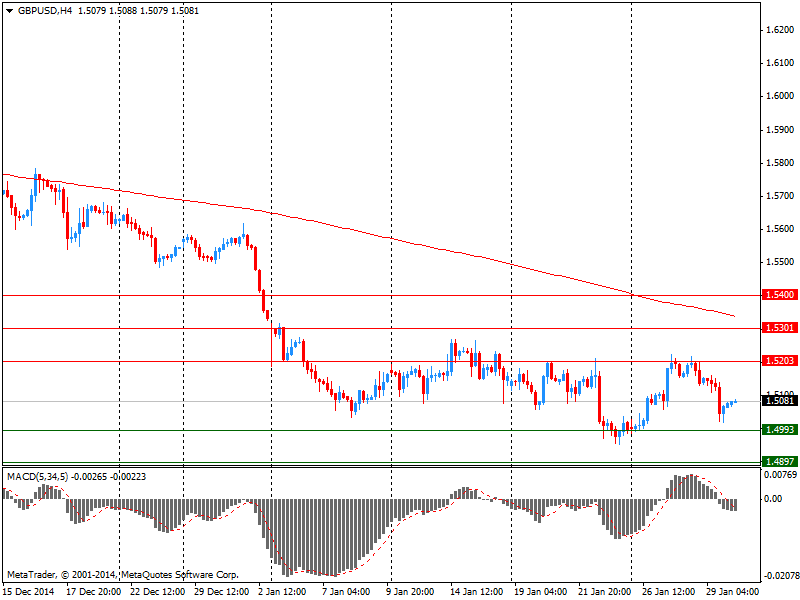Select the 26 Jan 12:00 time axis label
The height and width of the screenshot is (600, 800).
click(668, 592)
